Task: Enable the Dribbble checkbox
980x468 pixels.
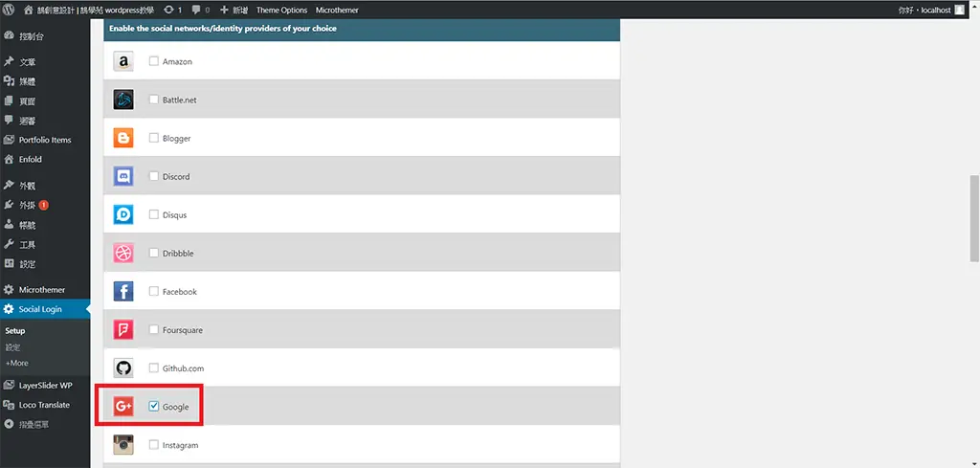Action: tap(154, 253)
